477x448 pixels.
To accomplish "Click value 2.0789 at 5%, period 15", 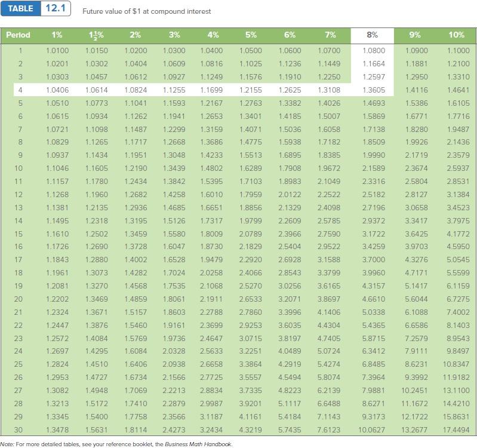I will pyautogui.click(x=250, y=234).
